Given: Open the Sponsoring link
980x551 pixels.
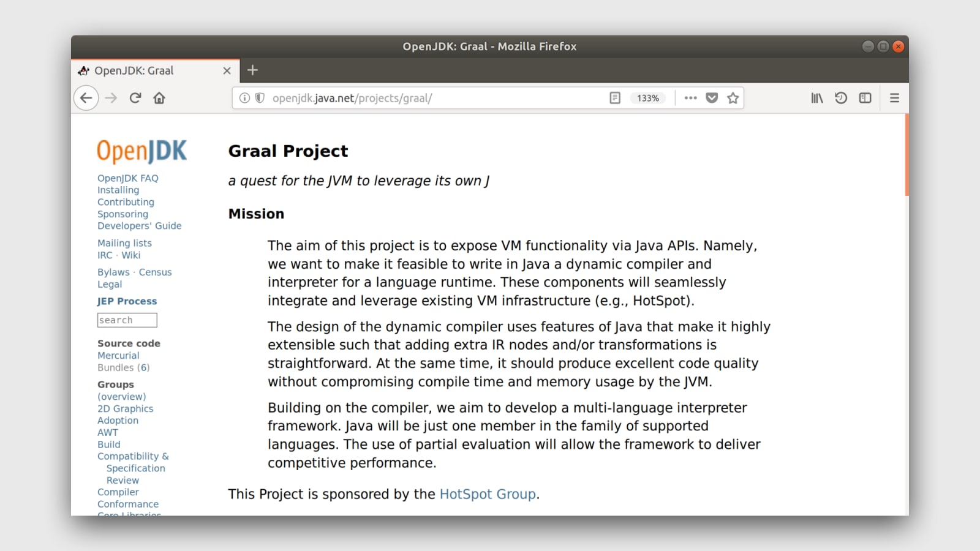Looking at the screenshot, I should tap(123, 214).
